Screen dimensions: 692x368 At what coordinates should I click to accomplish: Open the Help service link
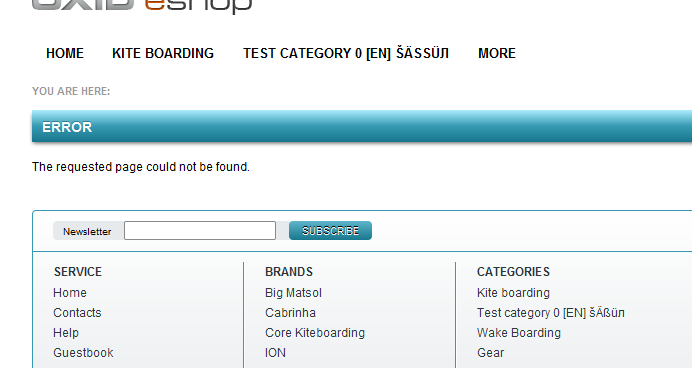click(66, 333)
